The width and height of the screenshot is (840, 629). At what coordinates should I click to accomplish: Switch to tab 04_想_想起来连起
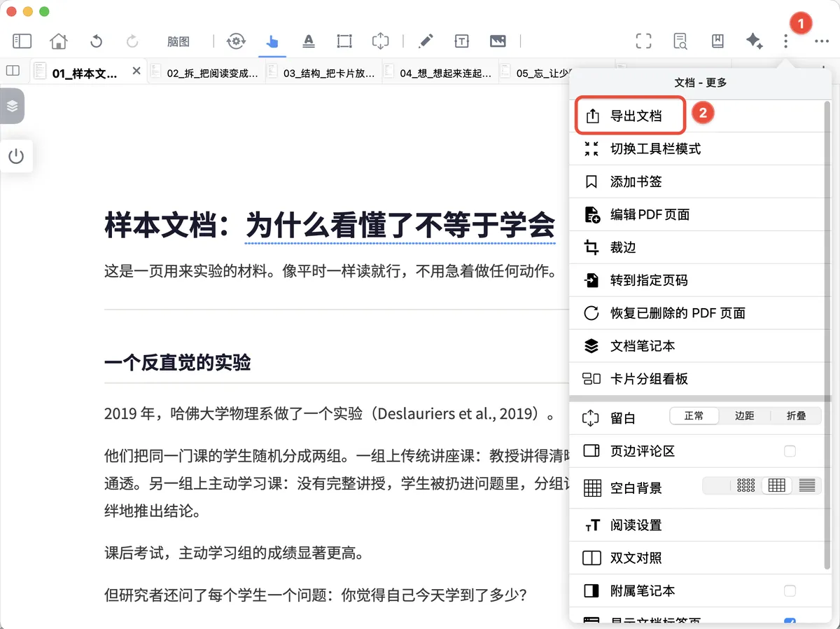[440, 73]
